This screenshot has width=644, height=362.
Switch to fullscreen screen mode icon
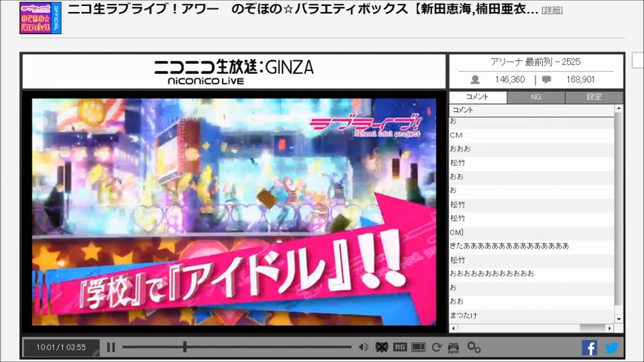click(418, 347)
